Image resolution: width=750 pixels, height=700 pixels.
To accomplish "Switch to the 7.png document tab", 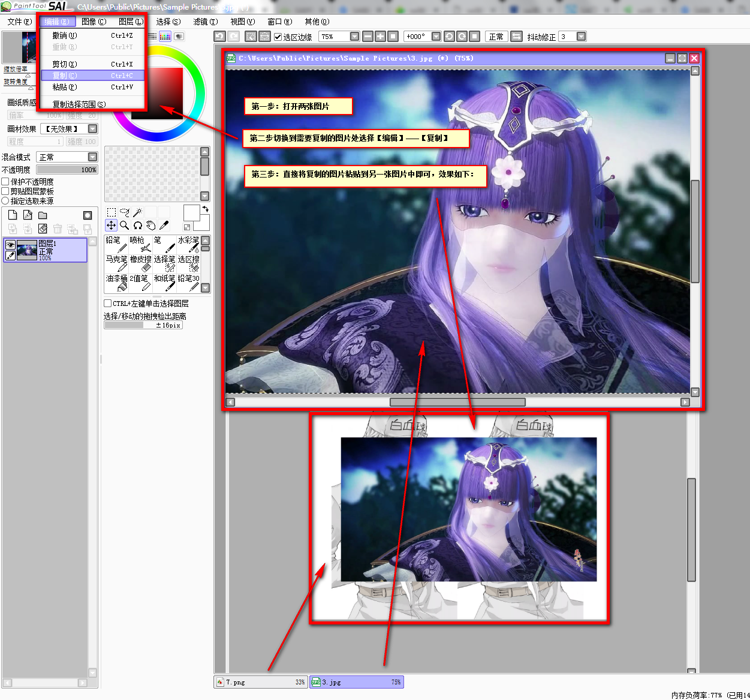I will pos(260,682).
